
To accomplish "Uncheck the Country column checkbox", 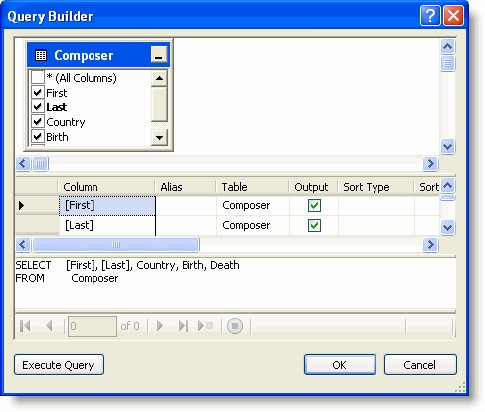I will [37, 121].
